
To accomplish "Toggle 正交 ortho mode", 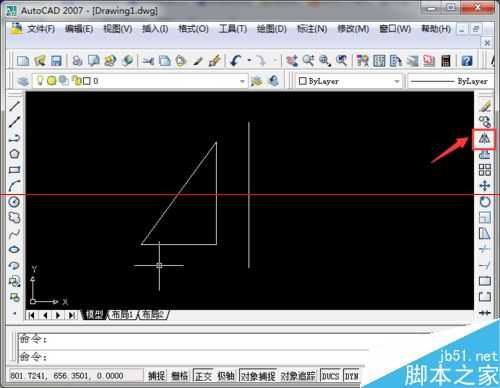I will click(x=203, y=376).
